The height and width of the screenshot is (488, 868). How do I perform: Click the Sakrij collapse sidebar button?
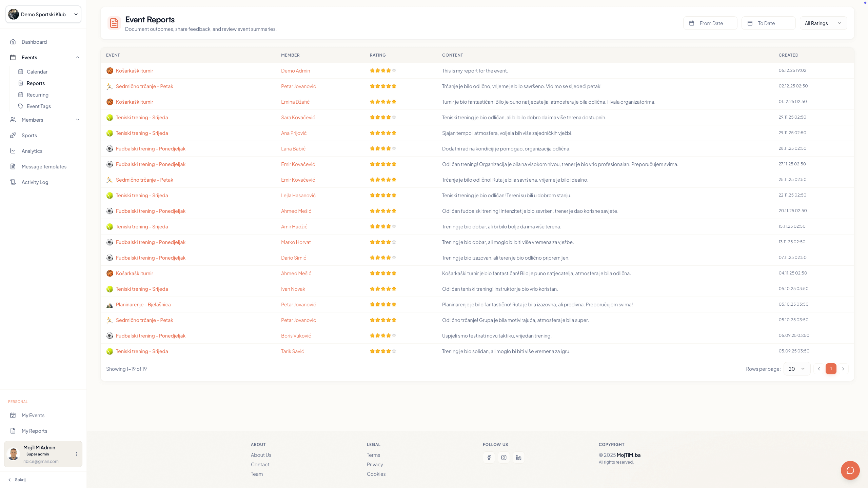click(x=17, y=480)
